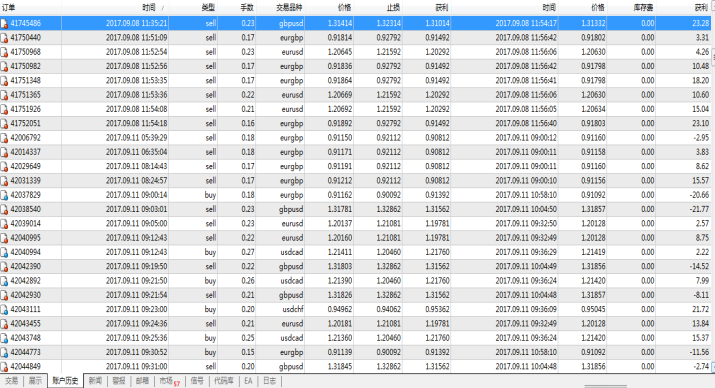The image size is (715, 388).
Task: Open the 市场 tab with 57 badge
Action: pyautogui.click(x=169, y=381)
